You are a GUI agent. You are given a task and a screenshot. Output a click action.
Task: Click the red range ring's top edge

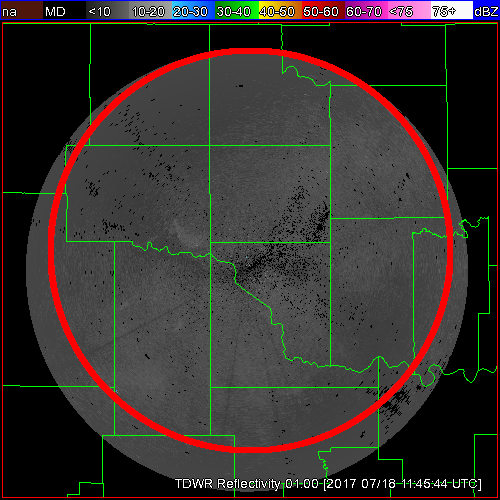coord(251,51)
